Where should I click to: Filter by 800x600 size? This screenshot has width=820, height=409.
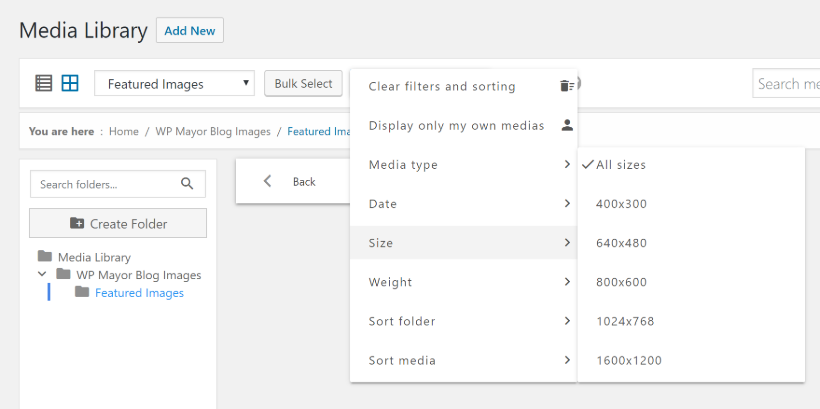[x=691, y=282]
